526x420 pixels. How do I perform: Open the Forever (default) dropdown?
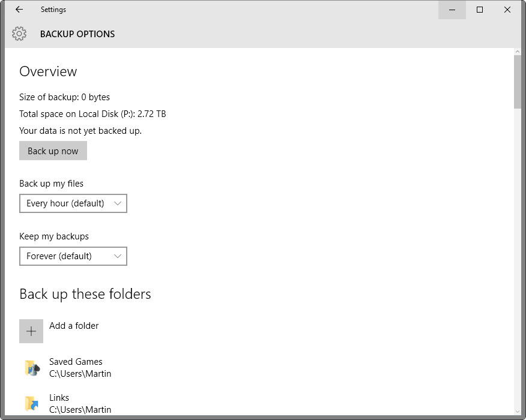73,256
